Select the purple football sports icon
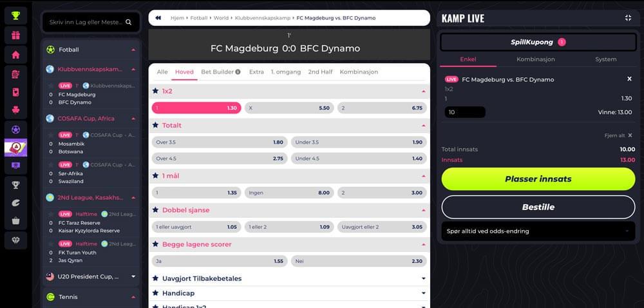This screenshot has width=644, height=308. pos(15,130)
